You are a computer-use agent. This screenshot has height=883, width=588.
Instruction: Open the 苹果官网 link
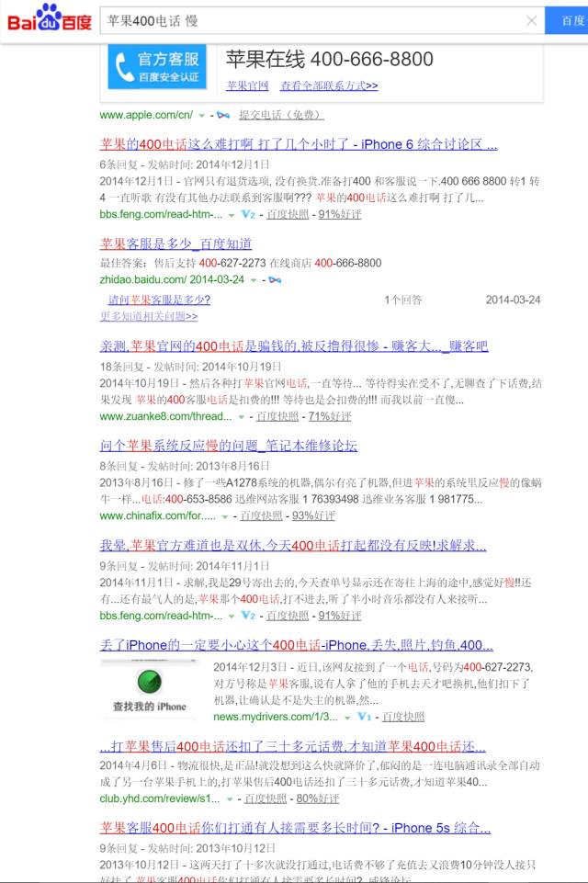(x=247, y=85)
